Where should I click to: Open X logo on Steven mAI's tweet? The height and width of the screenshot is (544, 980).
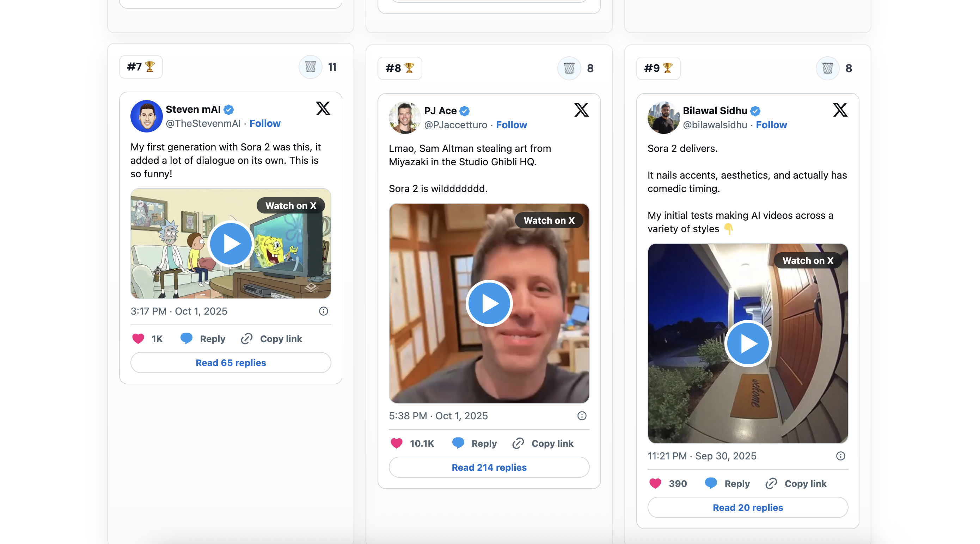323,109
